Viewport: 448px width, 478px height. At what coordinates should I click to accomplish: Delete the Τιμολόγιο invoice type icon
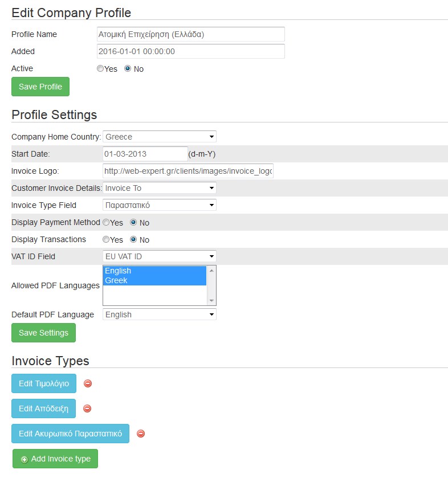[x=88, y=383]
